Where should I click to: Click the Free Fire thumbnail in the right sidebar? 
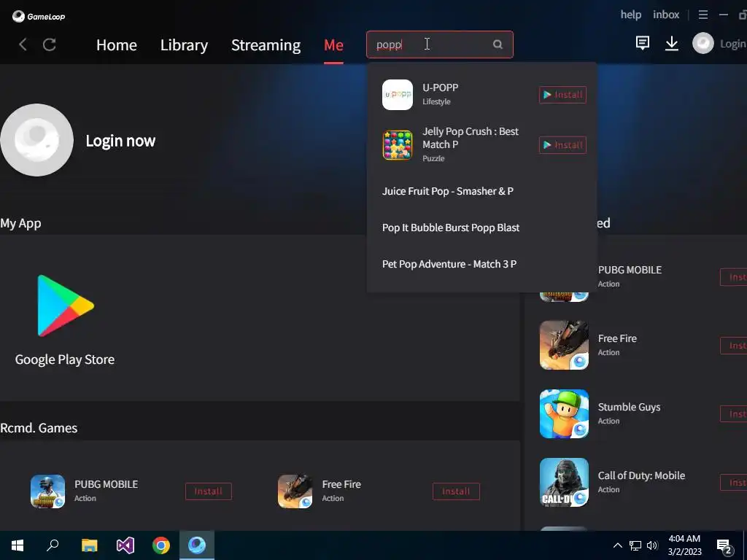point(564,345)
